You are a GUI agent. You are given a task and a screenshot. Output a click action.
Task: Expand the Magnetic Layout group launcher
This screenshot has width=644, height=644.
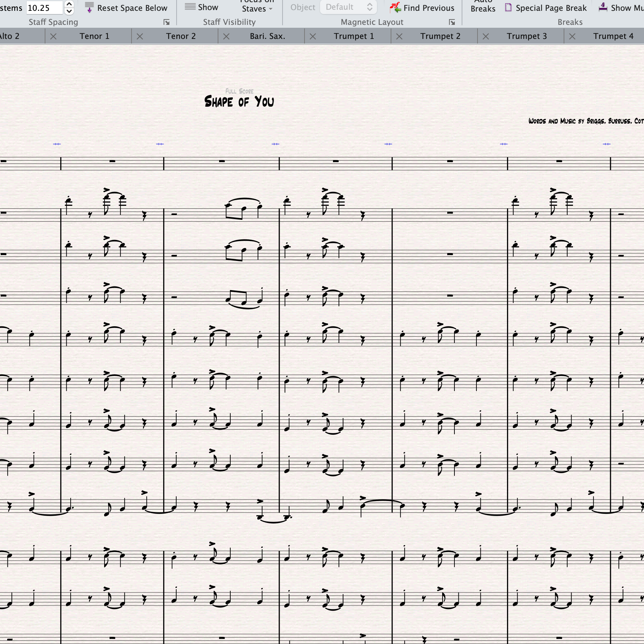[x=452, y=22]
